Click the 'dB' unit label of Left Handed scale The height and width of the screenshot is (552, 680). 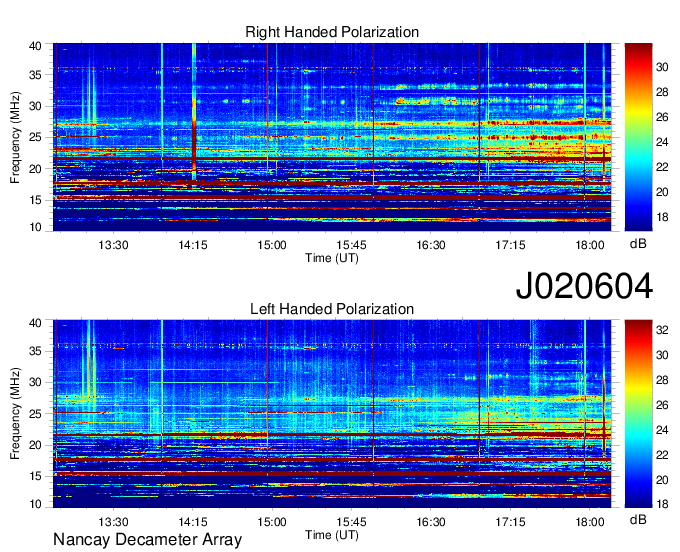[638, 519]
